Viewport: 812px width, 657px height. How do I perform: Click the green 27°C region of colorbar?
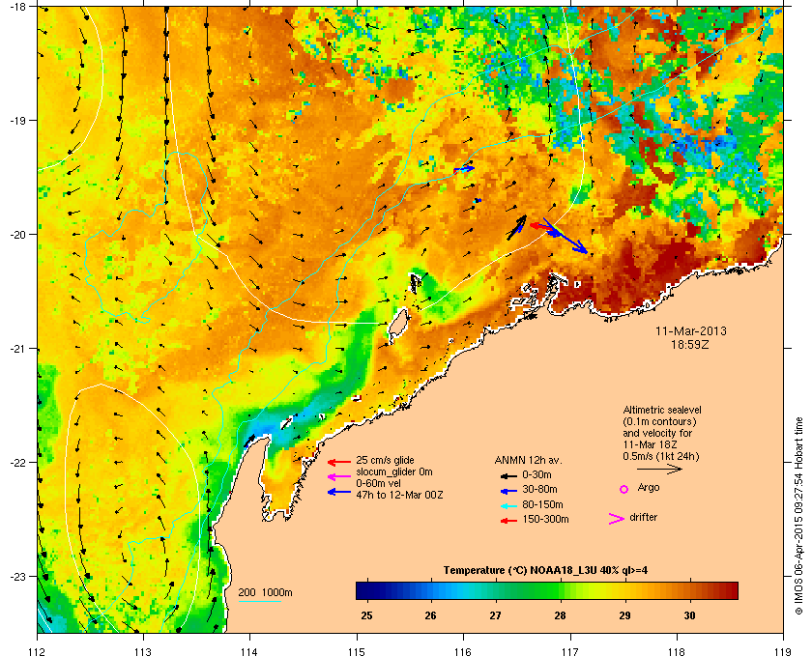coord(496,590)
